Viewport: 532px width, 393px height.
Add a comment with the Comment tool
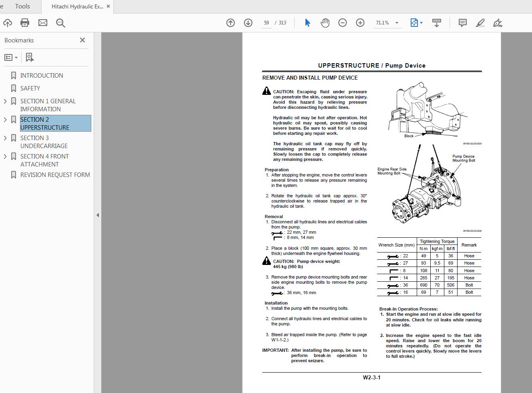[x=462, y=23]
